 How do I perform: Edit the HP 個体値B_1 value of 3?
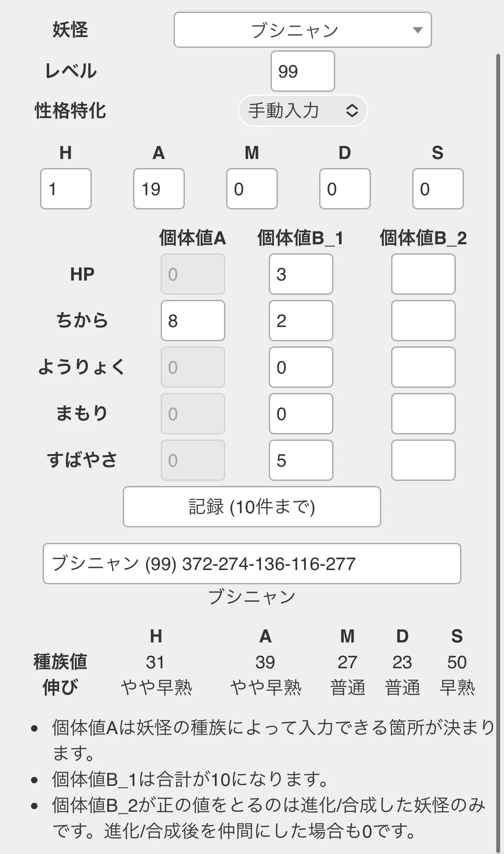coord(301,274)
